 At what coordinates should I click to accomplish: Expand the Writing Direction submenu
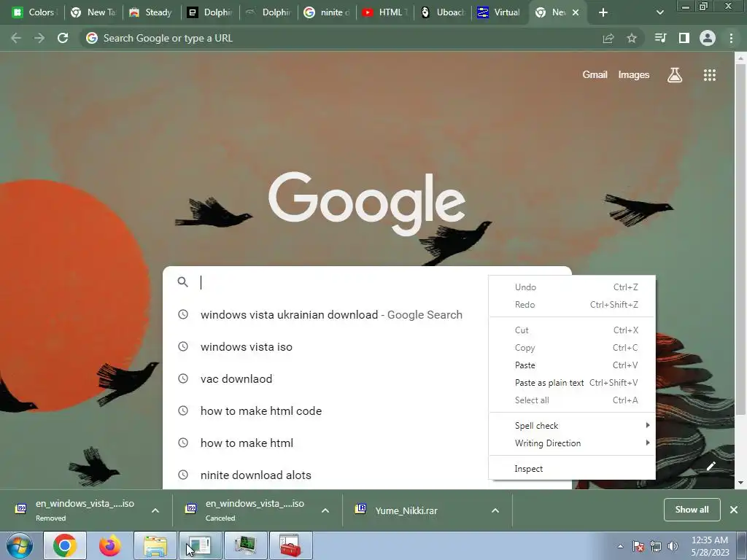pos(572,443)
